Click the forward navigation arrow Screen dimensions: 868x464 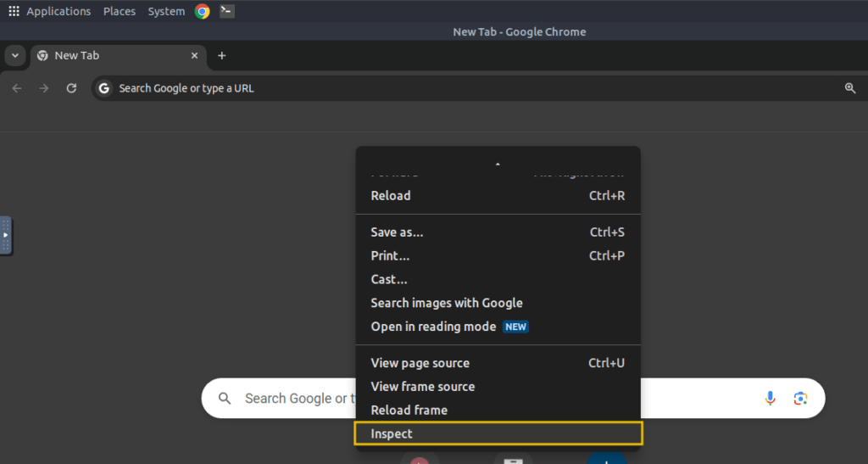(44, 88)
